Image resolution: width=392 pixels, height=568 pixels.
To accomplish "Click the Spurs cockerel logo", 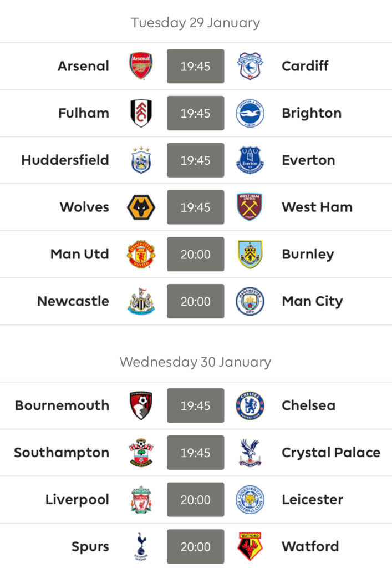I will click(x=141, y=546).
